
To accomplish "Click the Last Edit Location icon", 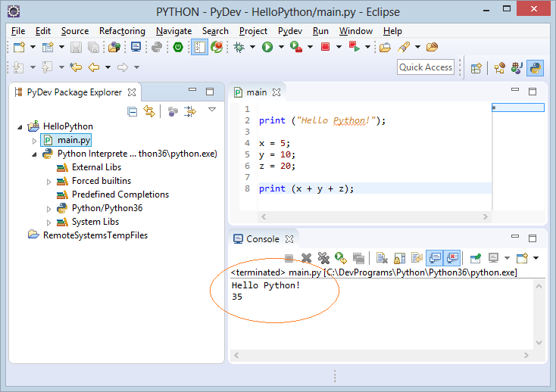I will pos(76,67).
